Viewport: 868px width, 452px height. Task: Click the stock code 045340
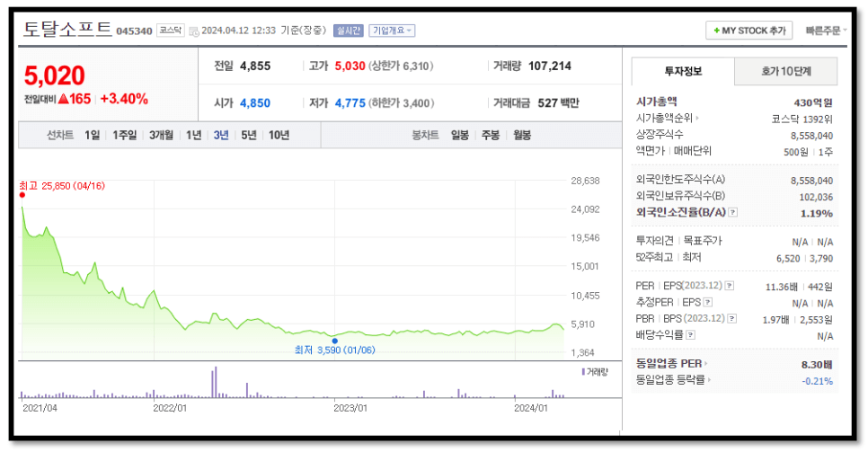click(x=134, y=31)
